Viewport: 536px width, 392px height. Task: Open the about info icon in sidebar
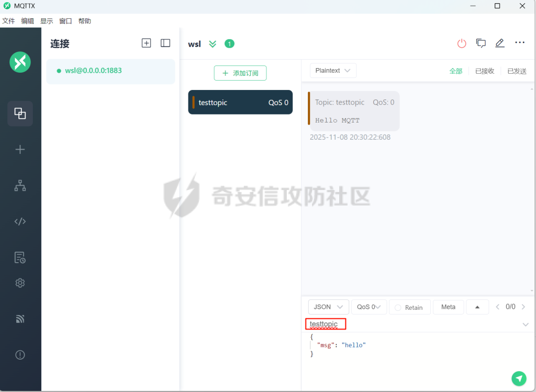tap(20, 355)
